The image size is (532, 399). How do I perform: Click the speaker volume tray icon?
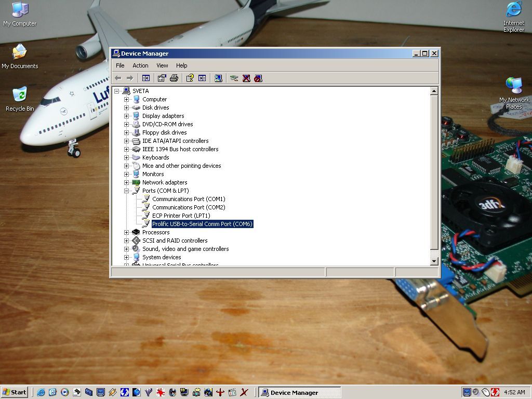coord(476,392)
